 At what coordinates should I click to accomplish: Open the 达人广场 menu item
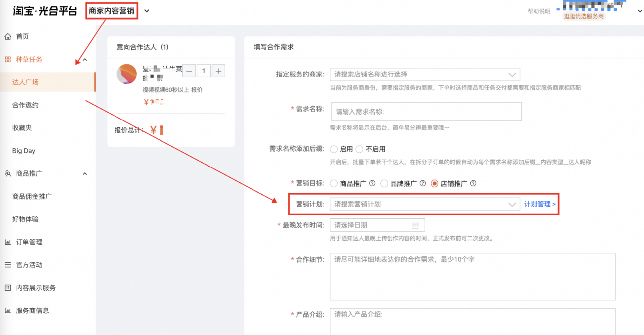pyautogui.click(x=48, y=82)
